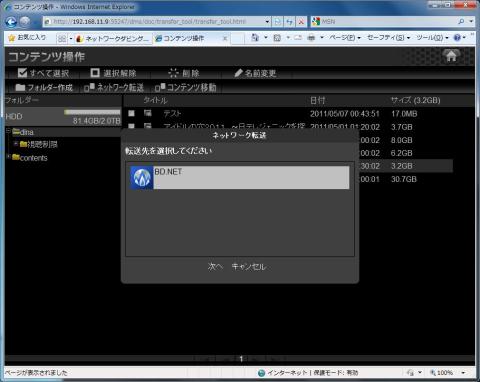Open the zoom level dropdown arrow
Image resolution: width=480 pixels, height=382 pixels.
pyautogui.click(x=463, y=373)
